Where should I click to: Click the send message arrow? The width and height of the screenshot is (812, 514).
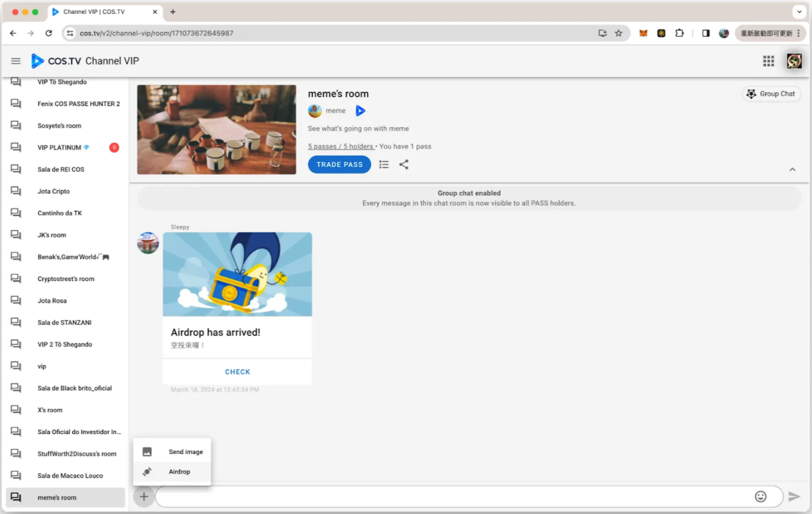click(x=794, y=496)
